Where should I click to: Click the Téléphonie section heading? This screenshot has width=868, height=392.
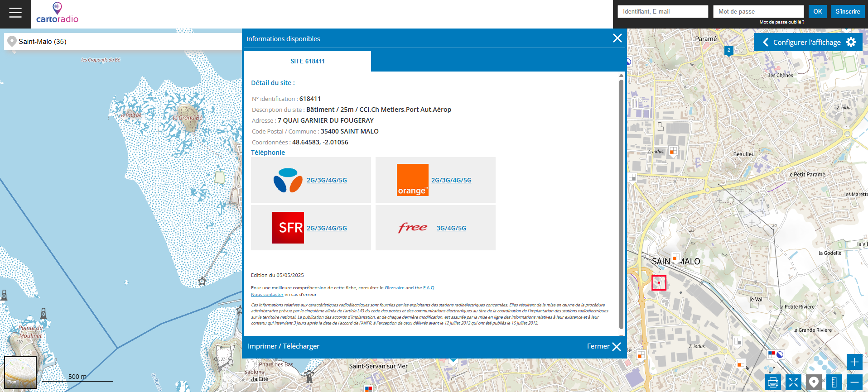click(268, 153)
